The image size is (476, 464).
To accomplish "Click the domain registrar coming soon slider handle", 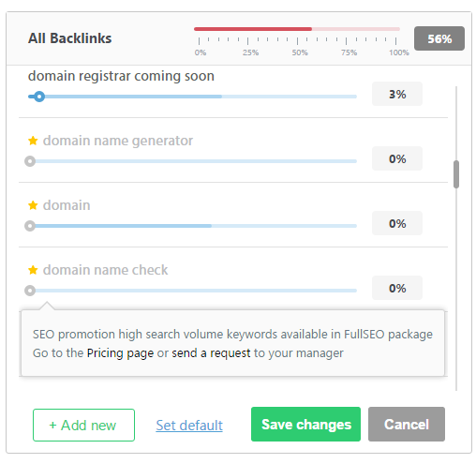I will click(39, 97).
